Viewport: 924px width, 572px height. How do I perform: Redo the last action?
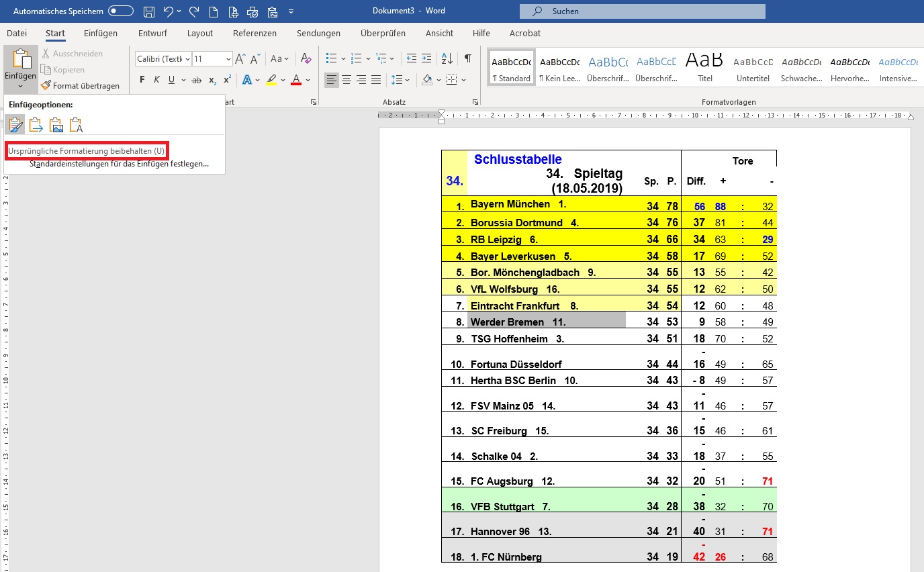pyautogui.click(x=194, y=11)
